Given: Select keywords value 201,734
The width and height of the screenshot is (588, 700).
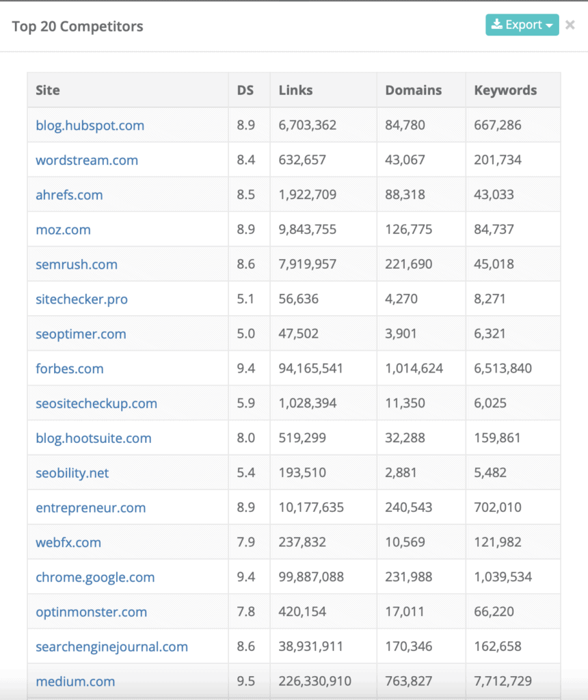Looking at the screenshot, I should (x=497, y=160).
